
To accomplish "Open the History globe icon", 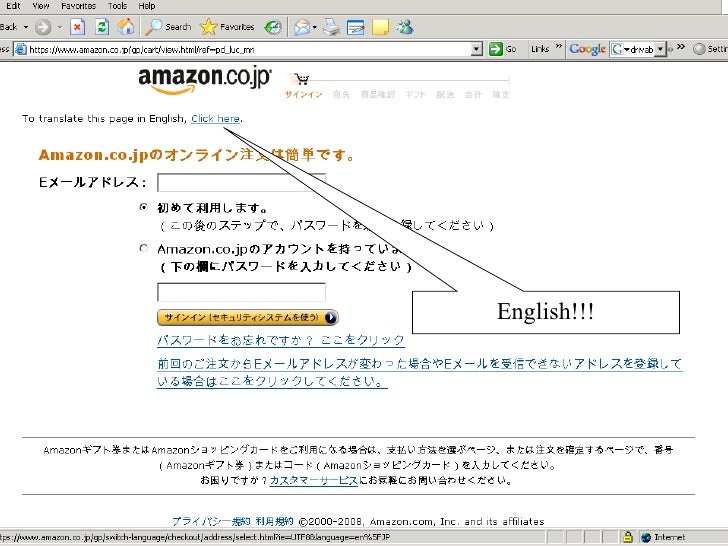I will click(273, 27).
